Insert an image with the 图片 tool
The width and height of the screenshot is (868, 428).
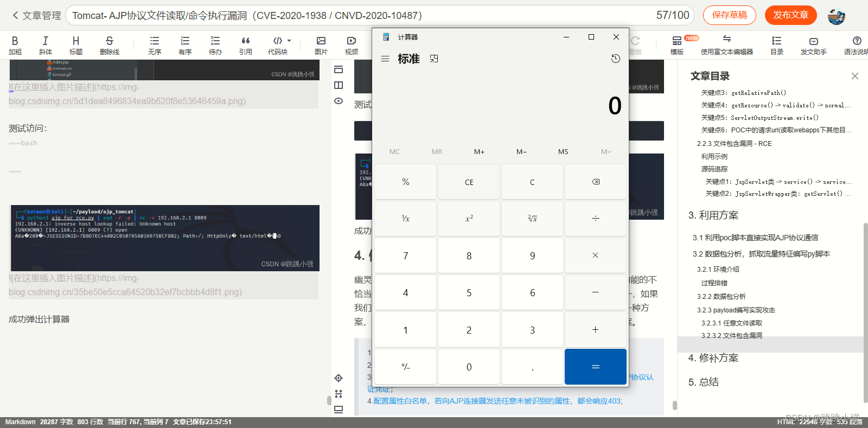(x=321, y=46)
